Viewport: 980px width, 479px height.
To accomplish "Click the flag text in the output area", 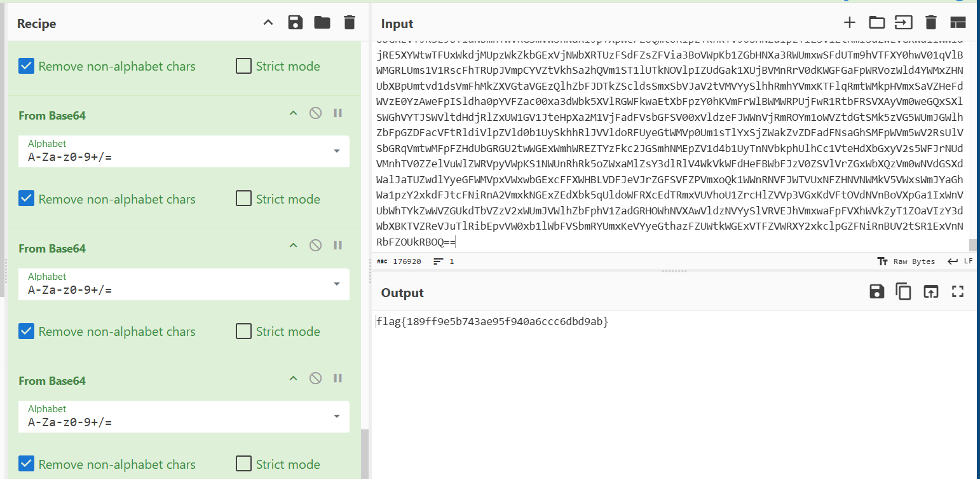I will coord(492,322).
